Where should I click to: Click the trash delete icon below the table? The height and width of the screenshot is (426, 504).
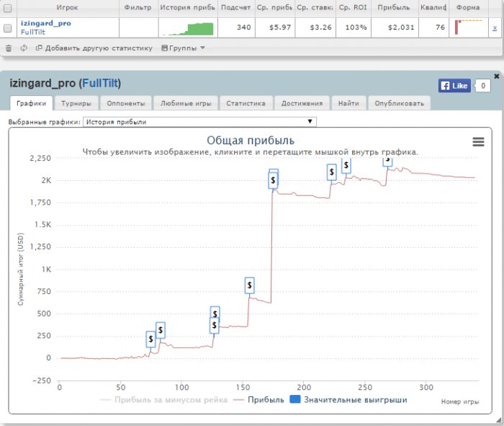click(x=9, y=48)
